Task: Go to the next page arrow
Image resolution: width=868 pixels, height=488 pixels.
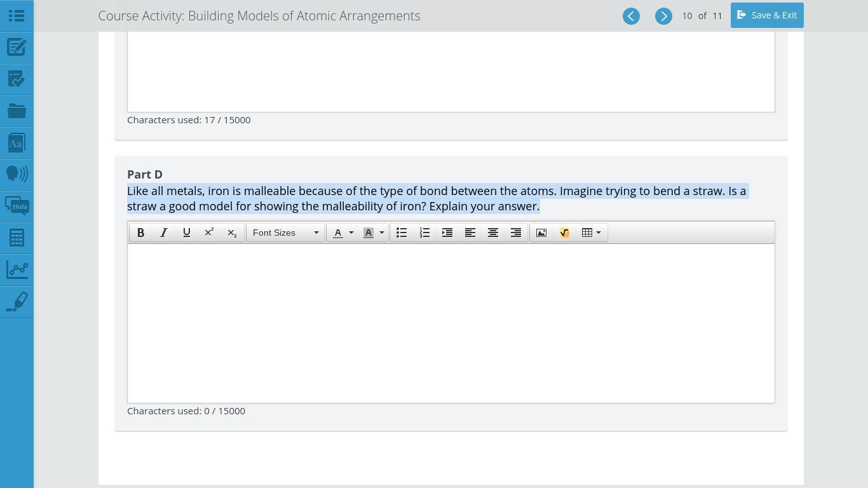Action: pos(663,16)
